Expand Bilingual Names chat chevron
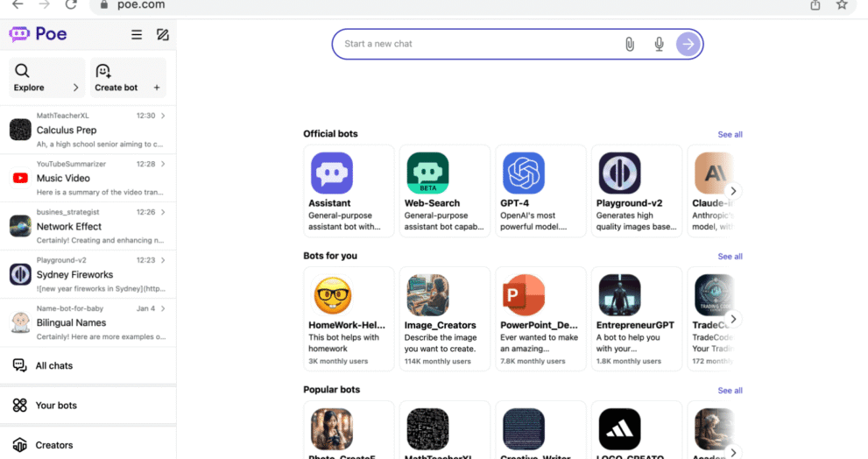868x459 pixels. [x=163, y=308]
